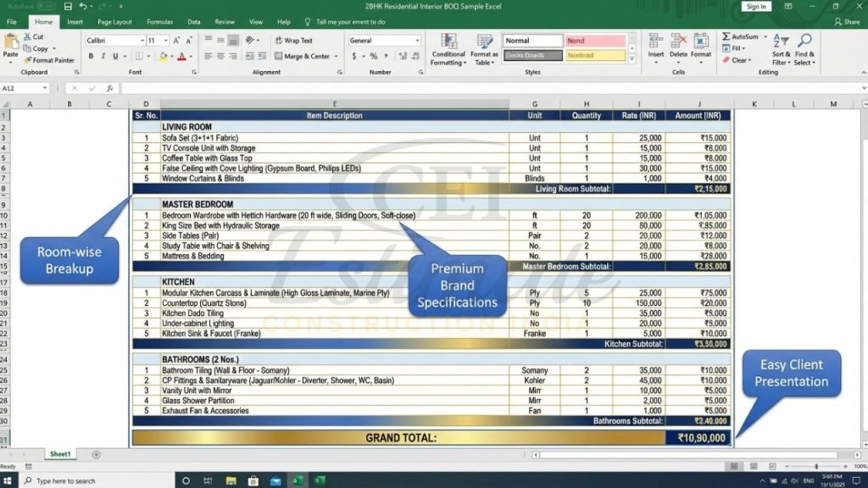Viewport: 868px width, 488px height.
Task: Apply Accounting dollar number format
Action: 354,57
